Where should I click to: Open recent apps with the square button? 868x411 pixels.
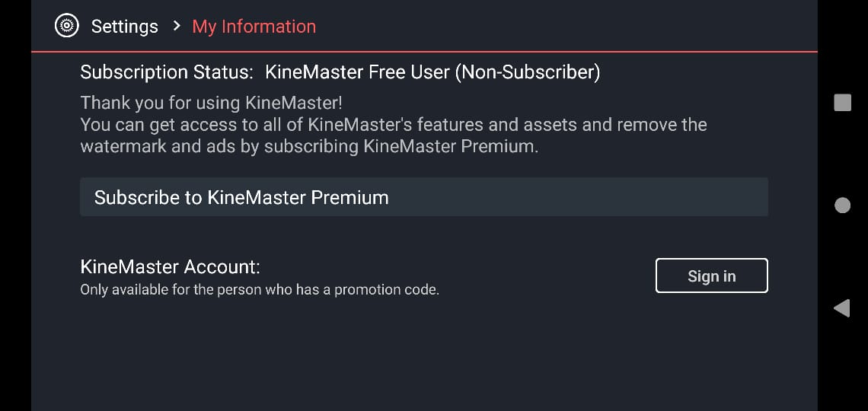842,102
